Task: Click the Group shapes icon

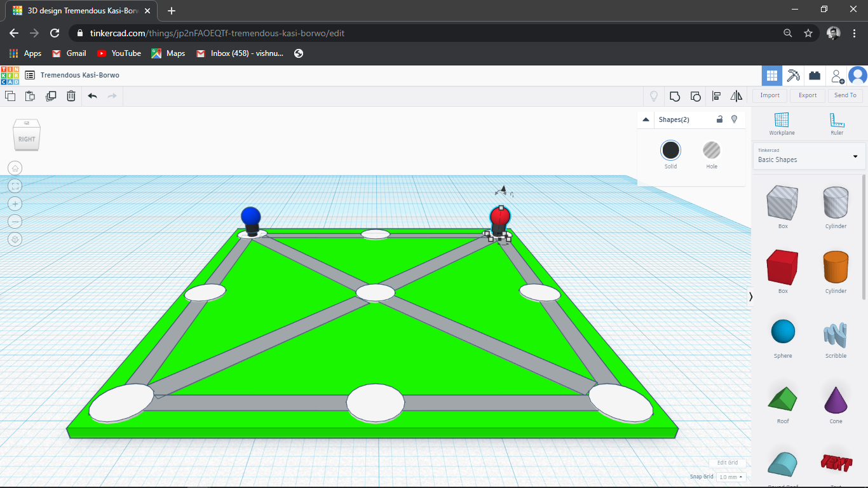Action: (x=675, y=96)
